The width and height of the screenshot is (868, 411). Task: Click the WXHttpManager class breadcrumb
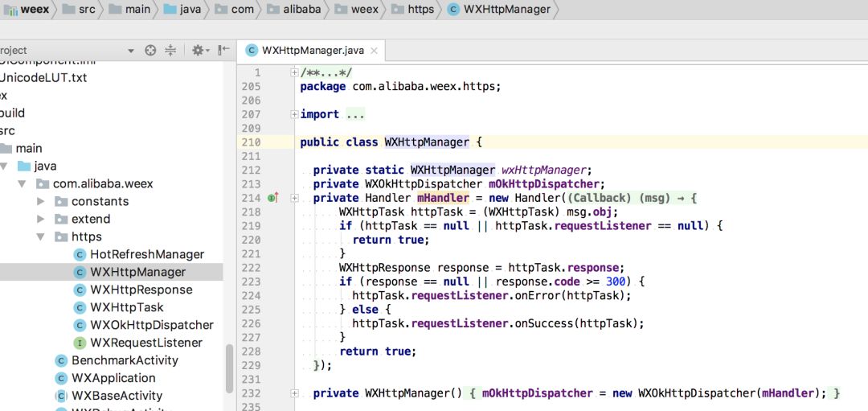(499, 10)
